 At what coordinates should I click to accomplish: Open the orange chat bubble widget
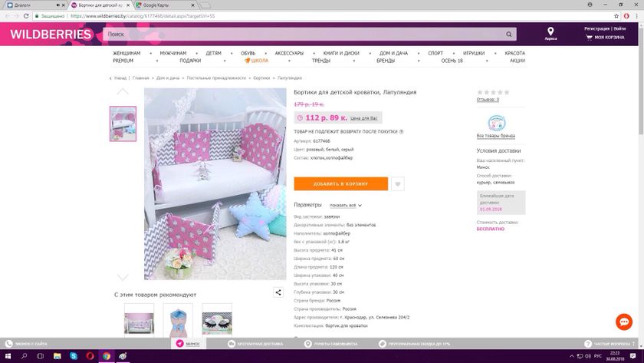(x=624, y=322)
